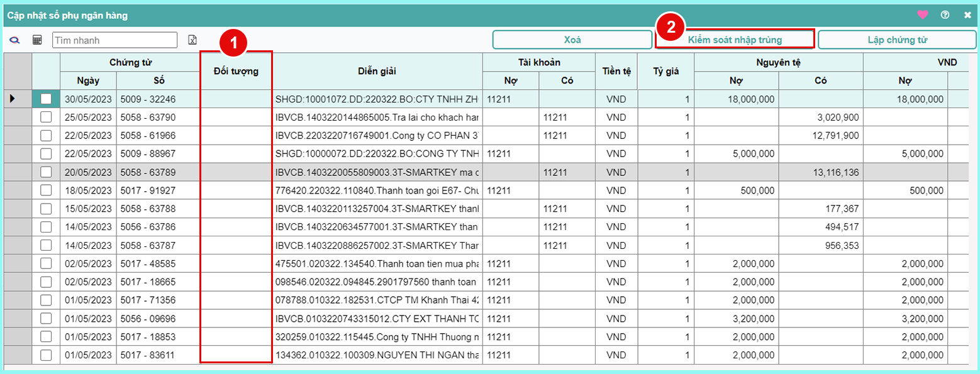Click the Tỷ giá column header
The width and height of the screenshot is (980, 374).
tap(665, 71)
